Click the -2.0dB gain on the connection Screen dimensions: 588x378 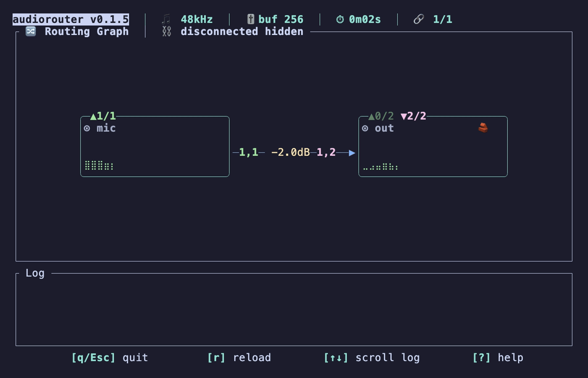point(291,152)
